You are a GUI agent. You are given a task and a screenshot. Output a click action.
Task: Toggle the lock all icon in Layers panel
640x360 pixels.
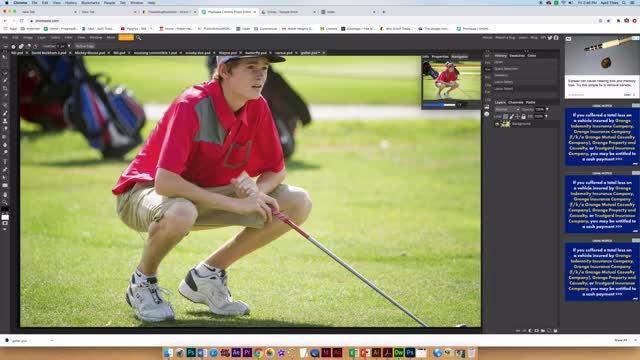(x=523, y=116)
